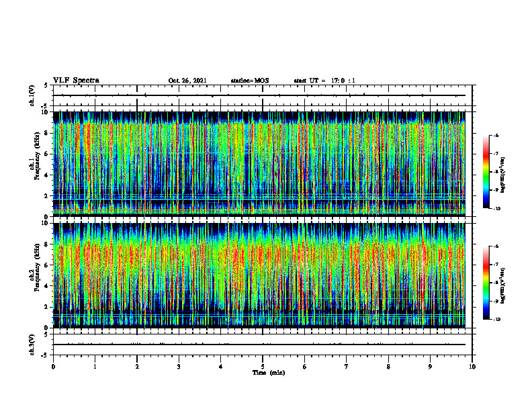Screen dimensions: 532x411
Task: Click the '-6' label on ch.2 colorbar
Action: click(496, 246)
